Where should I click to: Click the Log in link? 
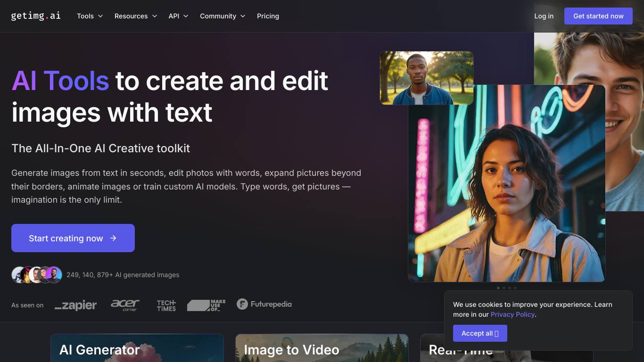coord(544,16)
